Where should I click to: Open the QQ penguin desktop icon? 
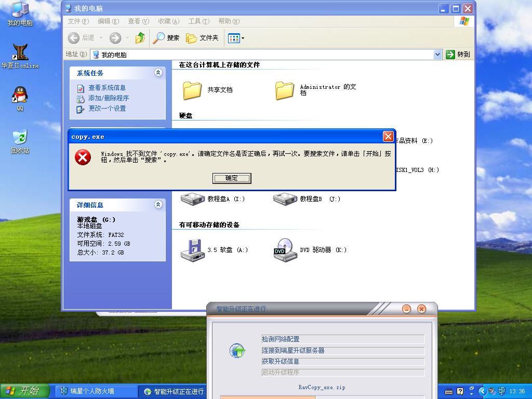point(20,98)
